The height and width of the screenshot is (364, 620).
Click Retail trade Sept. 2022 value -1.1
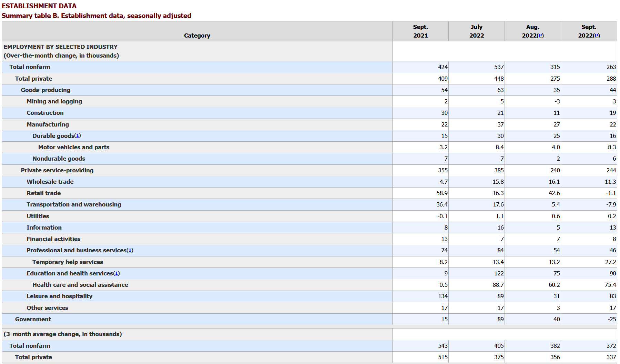[x=611, y=193]
